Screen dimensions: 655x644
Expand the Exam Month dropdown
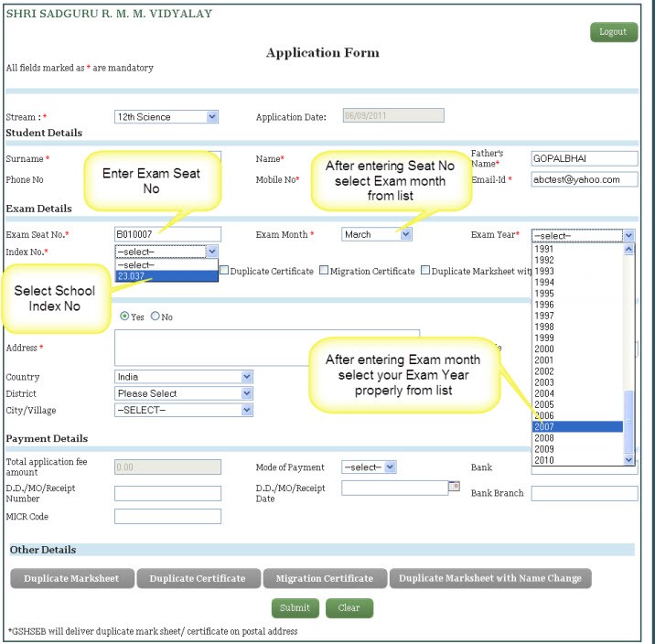(406, 234)
